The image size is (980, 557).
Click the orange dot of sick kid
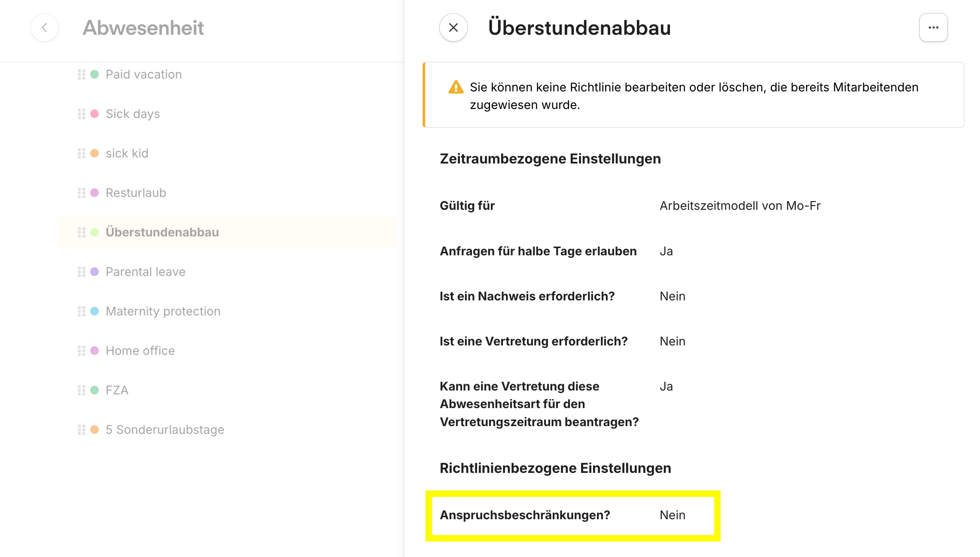(94, 153)
